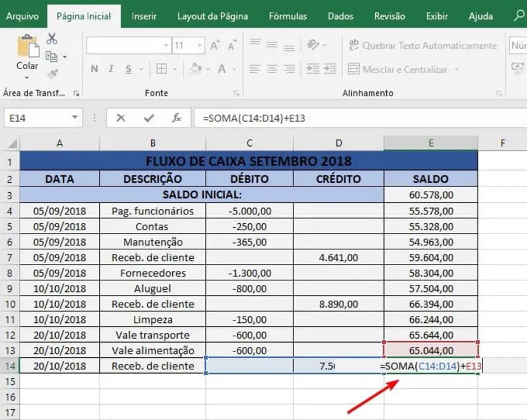
Task: Open the Arquivo menu
Action: (x=23, y=16)
